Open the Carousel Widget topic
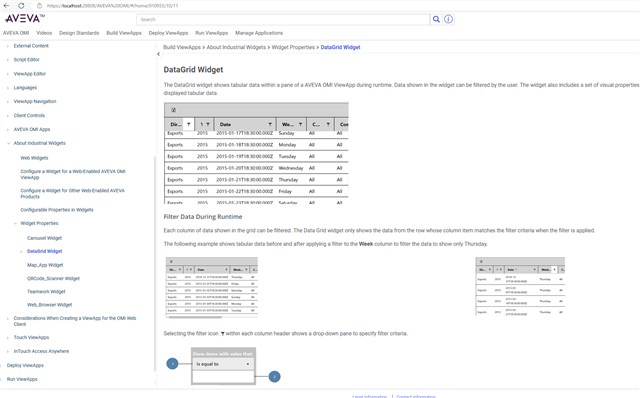Screen dimensions: 640x398 [x=44, y=238]
